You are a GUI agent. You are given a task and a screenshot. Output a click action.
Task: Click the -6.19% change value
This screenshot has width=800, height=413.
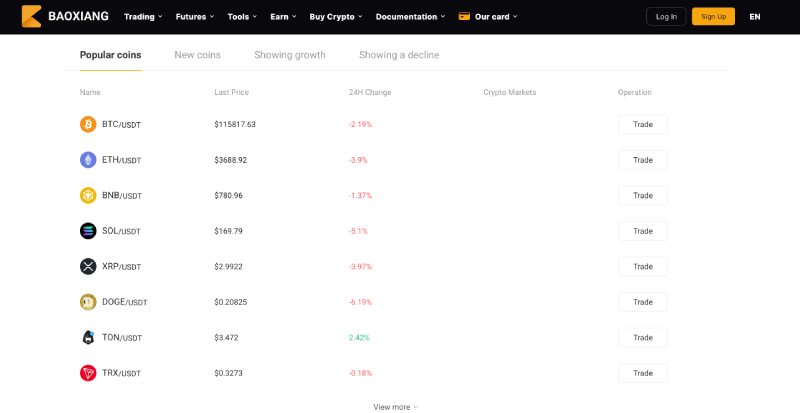(360, 302)
